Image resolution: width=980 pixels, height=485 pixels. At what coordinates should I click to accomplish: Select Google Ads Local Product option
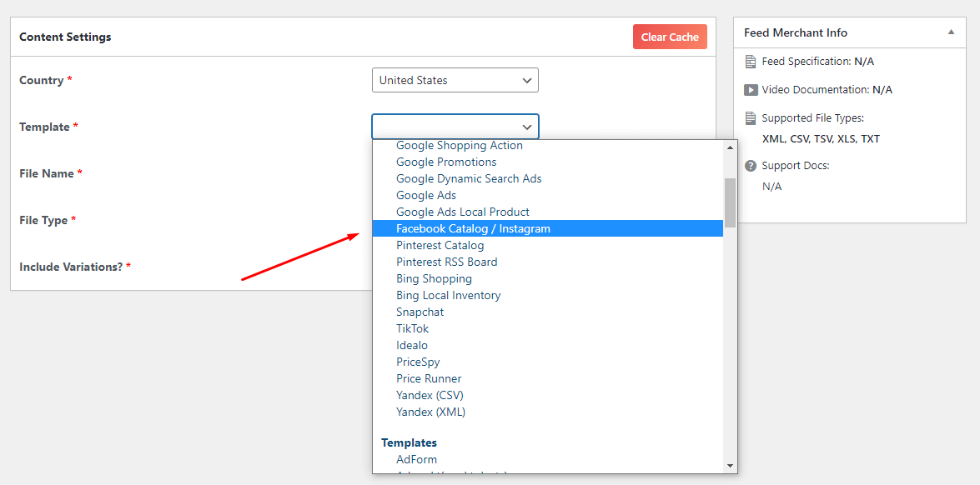[x=462, y=212]
